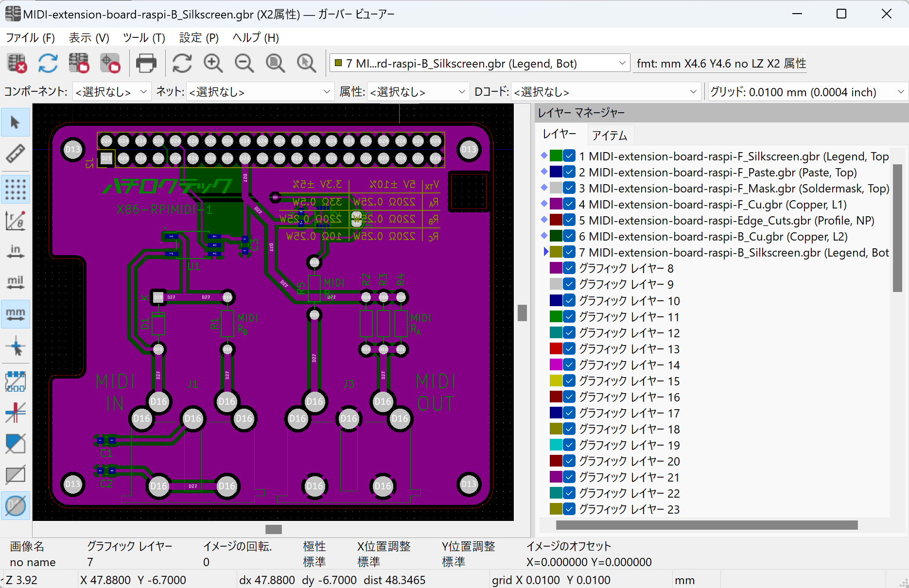Click the refresh view icon
Image resolution: width=909 pixels, height=588 pixels.
tap(182, 64)
